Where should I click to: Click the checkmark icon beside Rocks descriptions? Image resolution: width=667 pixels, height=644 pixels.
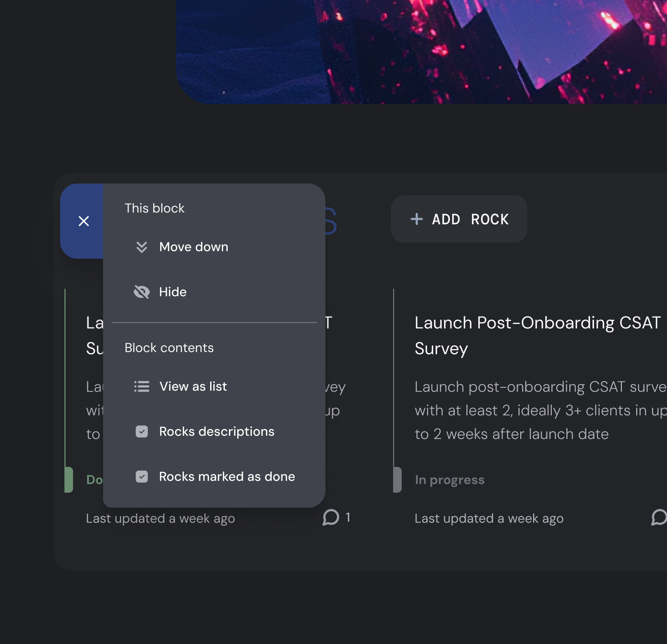[142, 431]
